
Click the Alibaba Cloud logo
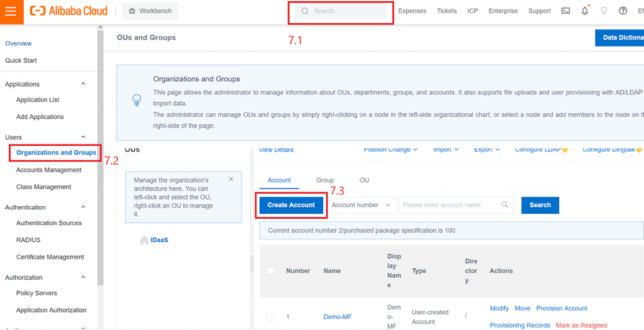69,11
